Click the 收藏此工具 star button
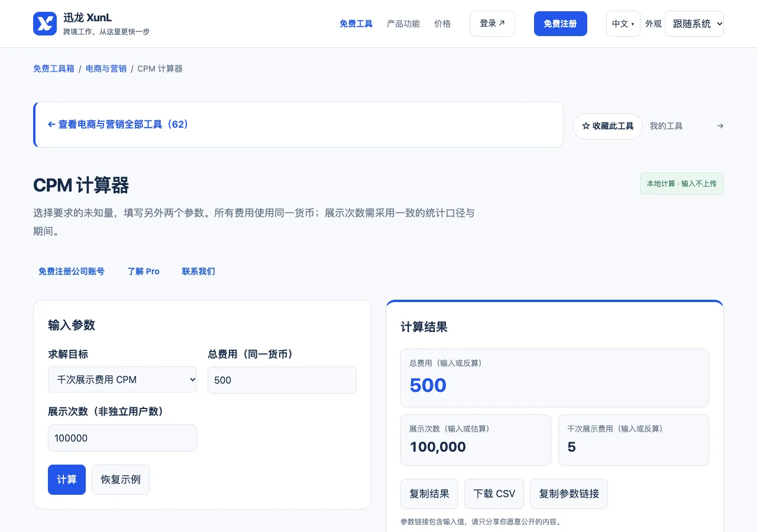 pos(608,126)
